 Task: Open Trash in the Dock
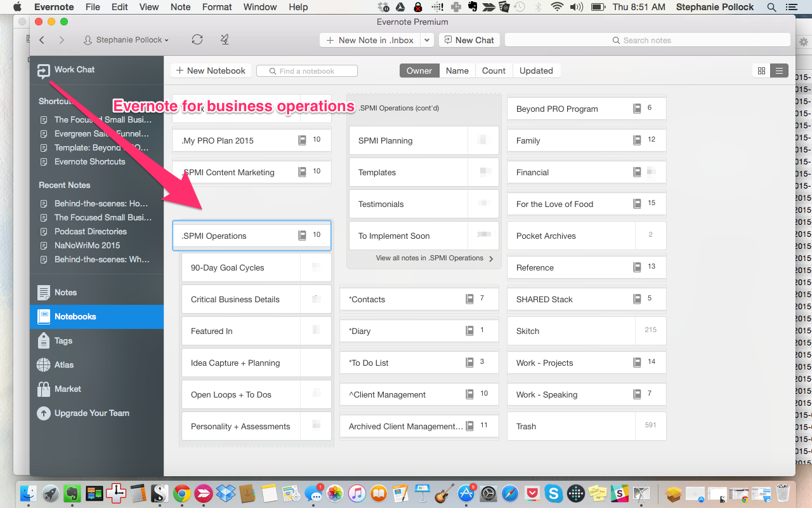pos(783,493)
